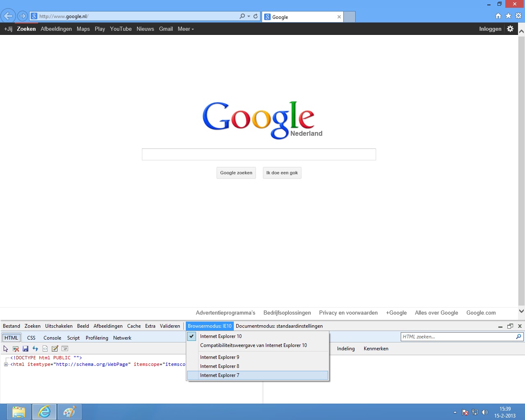Switch to the Profilering tab
525x420 pixels.
pos(97,338)
